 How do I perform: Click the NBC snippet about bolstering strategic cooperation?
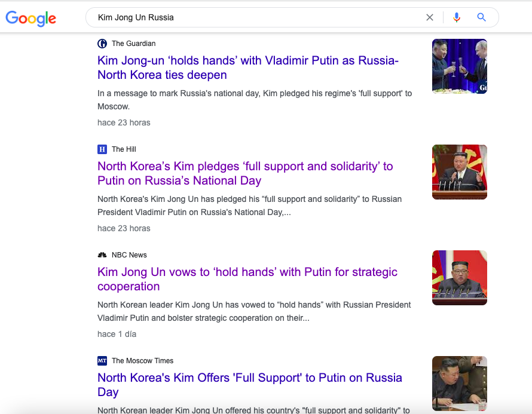tap(254, 311)
